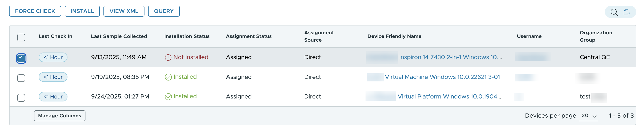
Task: Click the Not Installed warning icon
Action: coord(168,57)
